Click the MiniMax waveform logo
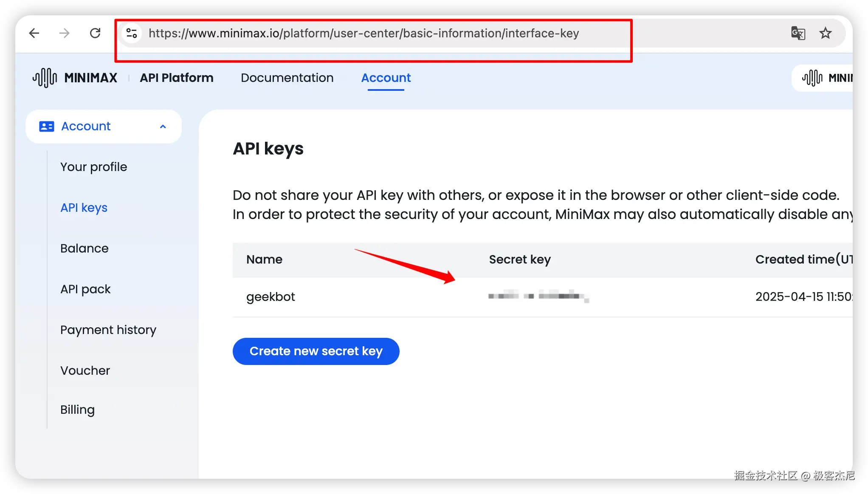 [x=45, y=78]
